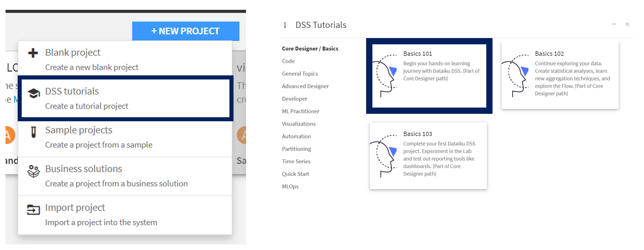Click 'Create a tutorial project' description text

tap(87, 106)
